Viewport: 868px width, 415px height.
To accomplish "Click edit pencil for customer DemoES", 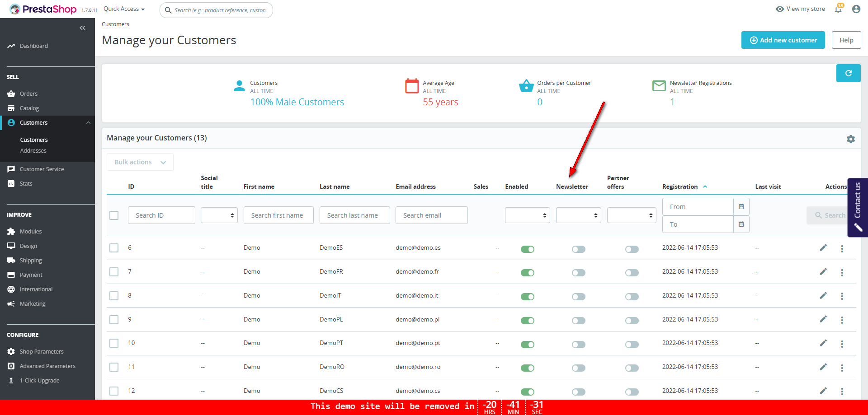I will coord(823,248).
